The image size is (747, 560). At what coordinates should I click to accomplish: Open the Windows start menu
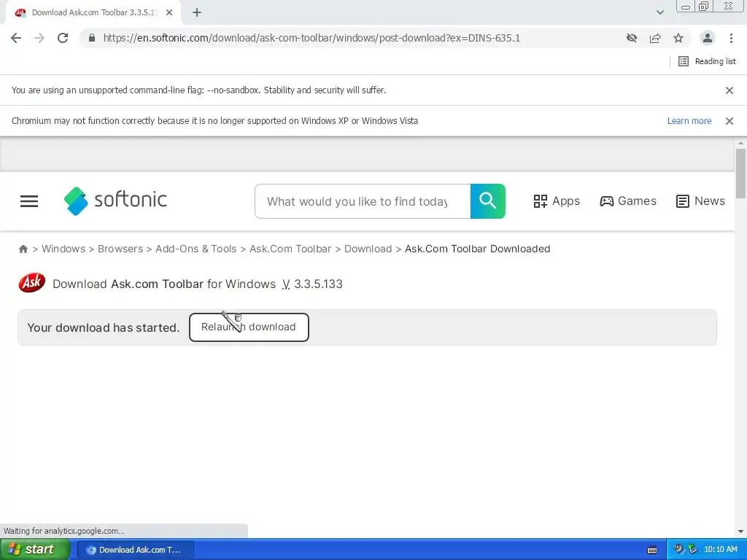coord(34,550)
